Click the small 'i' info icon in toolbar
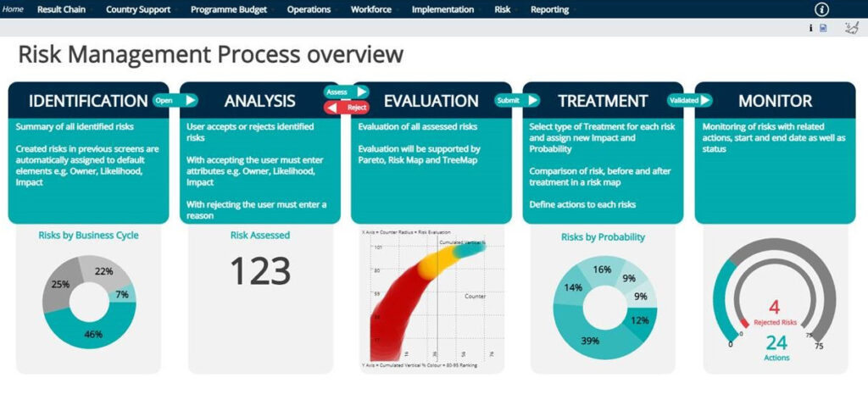The height and width of the screenshot is (400, 868). [x=810, y=29]
